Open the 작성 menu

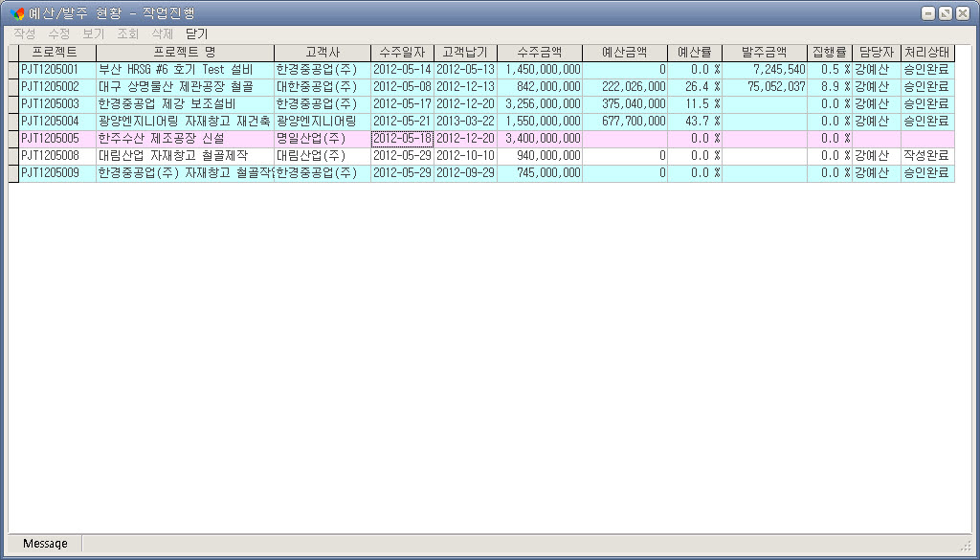pyautogui.click(x=24, y=34)
